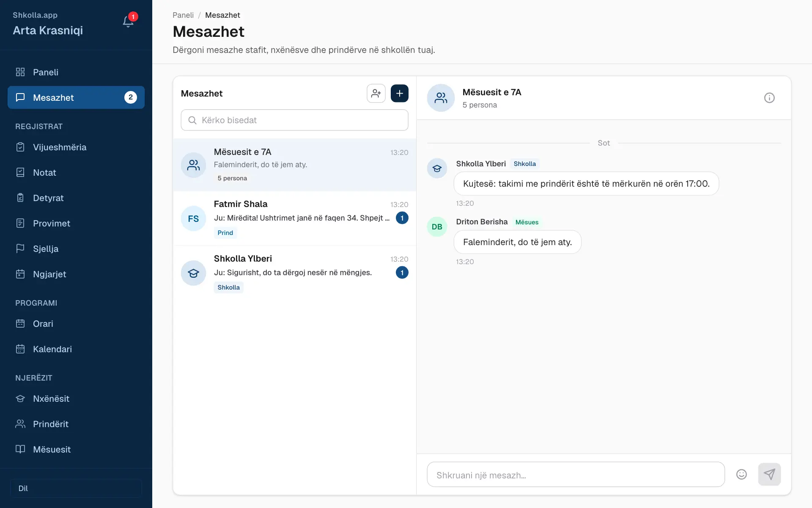Viewport: 812px width, 508px height.
Task: Open Notat in the sidebar
Action: point(76,173)
